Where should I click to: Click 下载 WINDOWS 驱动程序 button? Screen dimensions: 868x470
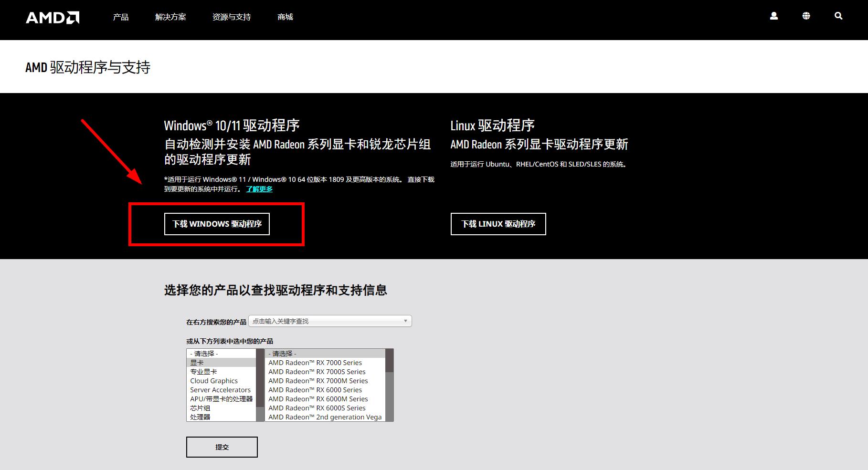(217, 224)
